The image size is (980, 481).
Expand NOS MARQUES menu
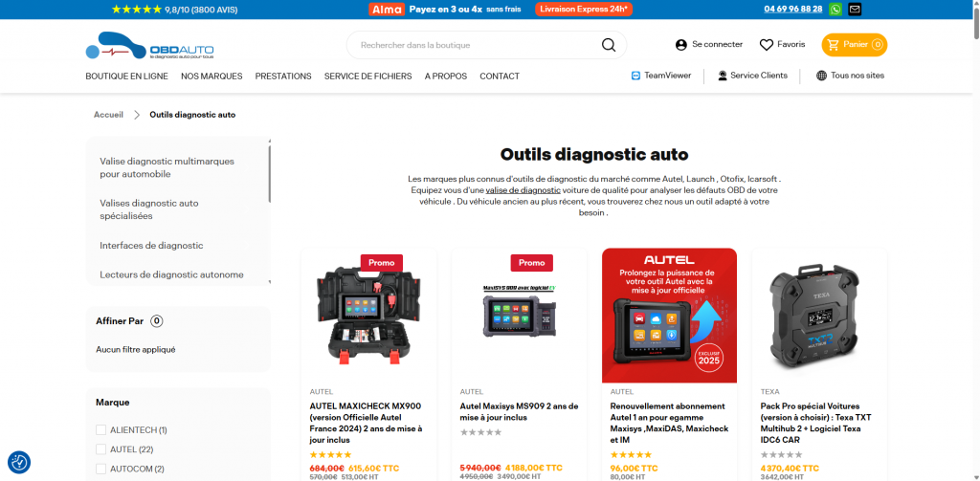[x=212, y=77]
